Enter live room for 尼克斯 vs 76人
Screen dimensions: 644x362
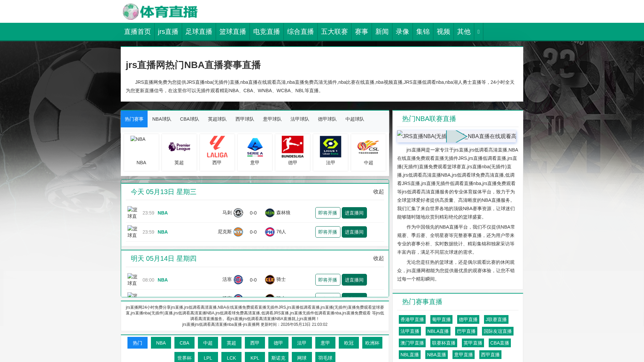click(354, 232)
